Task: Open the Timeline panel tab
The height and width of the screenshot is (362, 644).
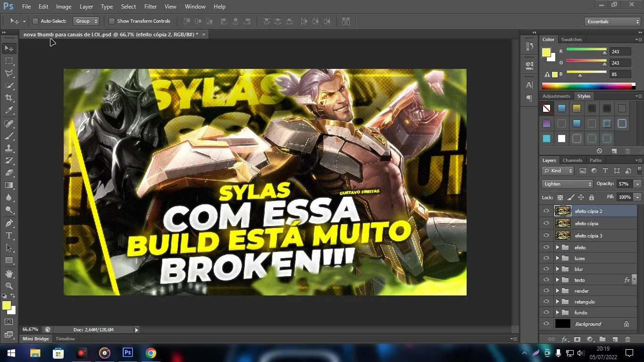Action: [x=65, y=338]
